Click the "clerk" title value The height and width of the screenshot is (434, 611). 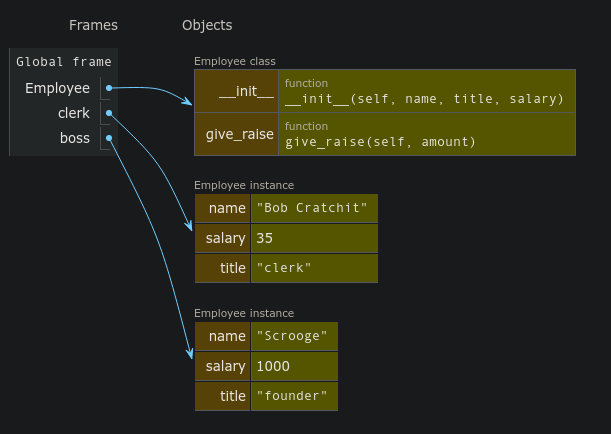(284, 268)
